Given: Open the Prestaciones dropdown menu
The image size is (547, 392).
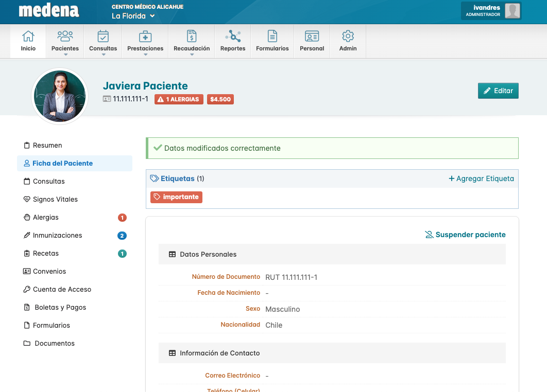Looking at the screenshot, I should [x=145, y=42].
